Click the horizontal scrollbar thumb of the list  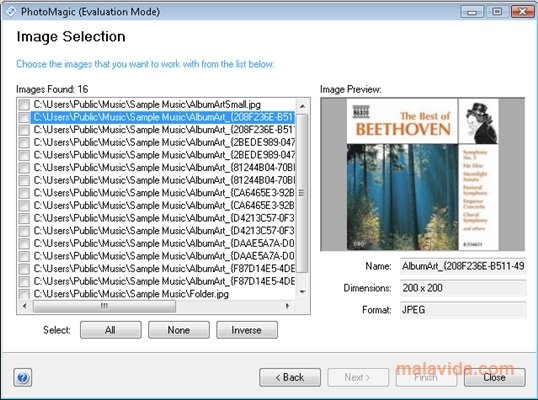tap(104, 306)
